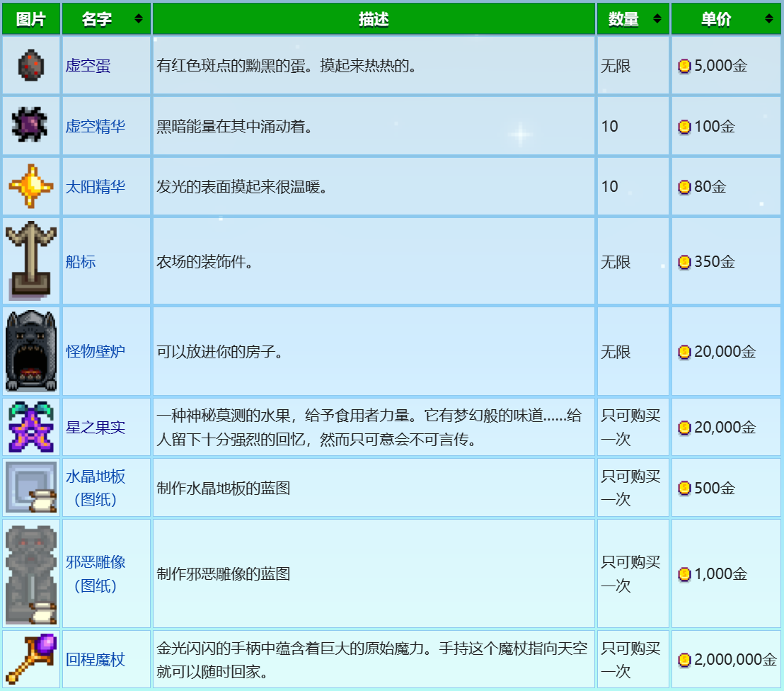This screenshot has height=691, width=784.
Task: Click the Monster Fireplace (怪物壁炉) image
Action: click(x=30, y=351)
